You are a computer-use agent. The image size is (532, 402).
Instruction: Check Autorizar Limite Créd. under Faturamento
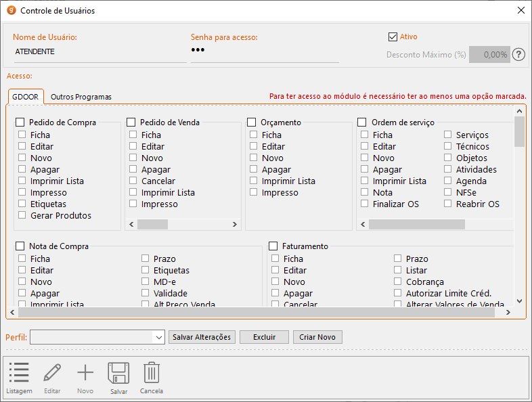pos(397,293)
